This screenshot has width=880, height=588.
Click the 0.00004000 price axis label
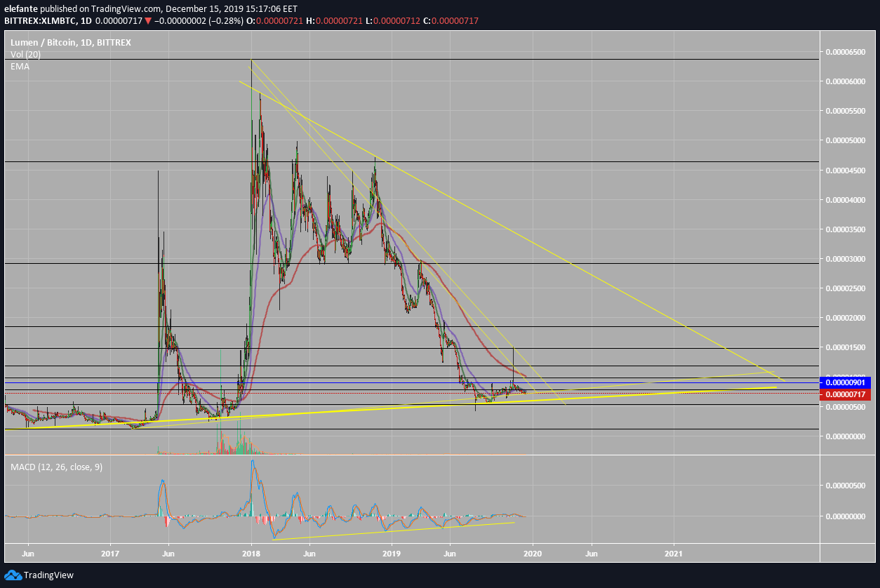(x=845, y=199)
